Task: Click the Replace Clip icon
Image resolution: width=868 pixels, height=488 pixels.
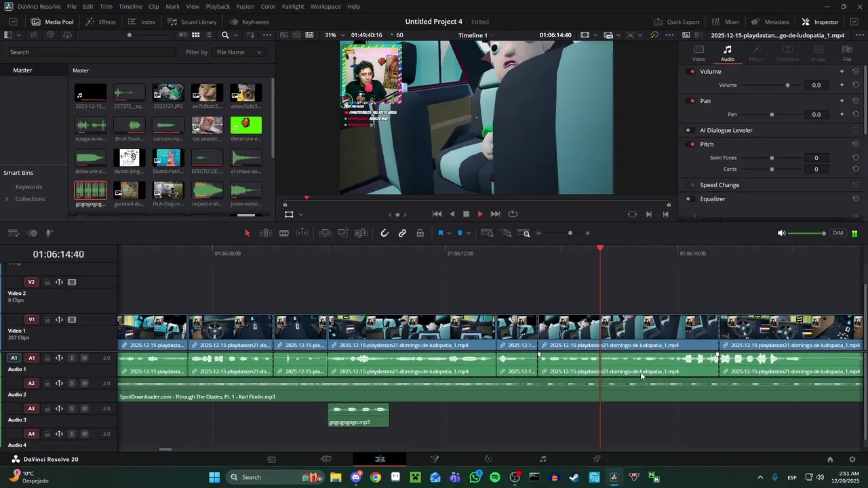Action: click(361, 233)
